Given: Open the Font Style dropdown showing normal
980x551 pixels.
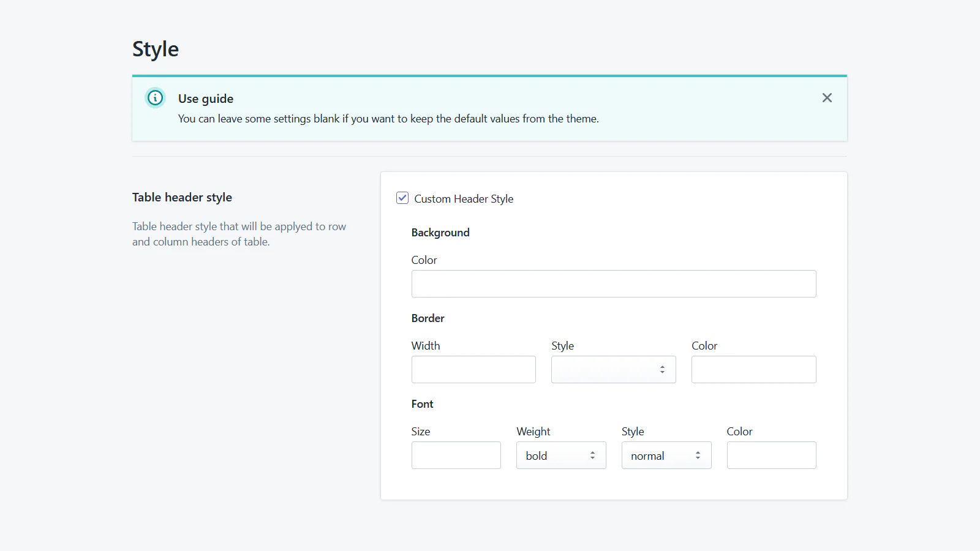Looking at the screenshot, I should pos(666,455).
